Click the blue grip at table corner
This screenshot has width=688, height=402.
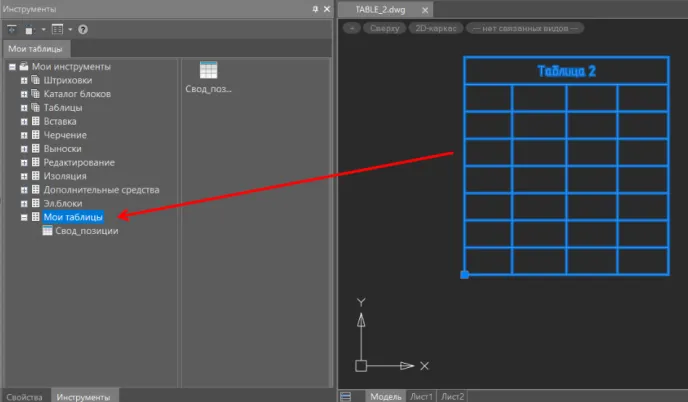[465, 274]
